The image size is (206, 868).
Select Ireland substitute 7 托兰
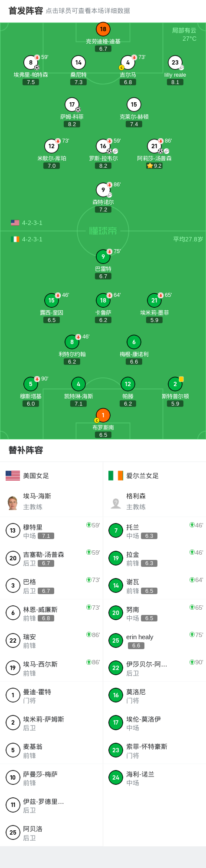(x=154, y=530)
